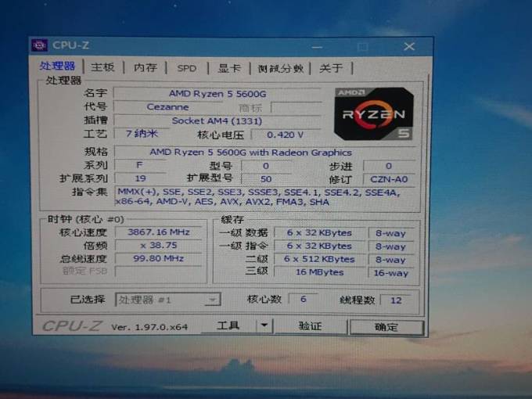Image resolution: width=532 pixels, height=399 pixels.
Task: Click the 扩展型号 value 50
Action: click(266, 179)
